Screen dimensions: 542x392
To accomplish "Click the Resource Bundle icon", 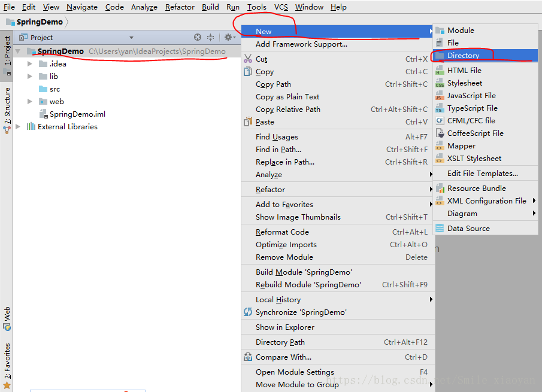I will pos(440,189).
